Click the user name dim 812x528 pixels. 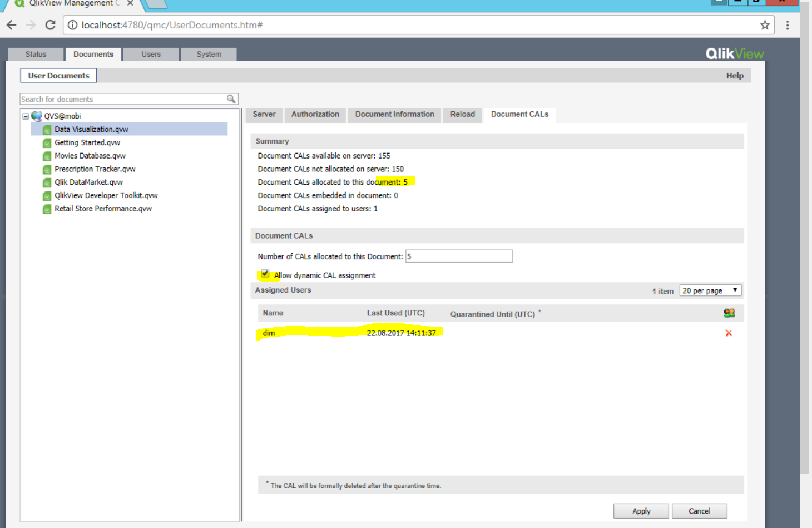coord(269,333)
